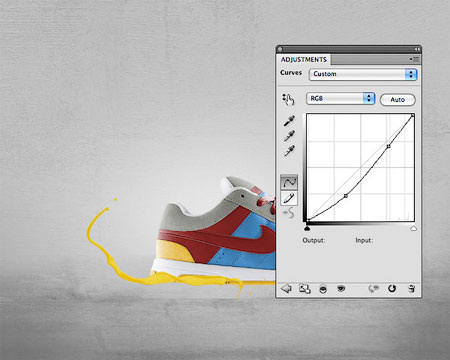View previous state icon
450x360 pixels.
pyautogui.click(x=374, y=288)
